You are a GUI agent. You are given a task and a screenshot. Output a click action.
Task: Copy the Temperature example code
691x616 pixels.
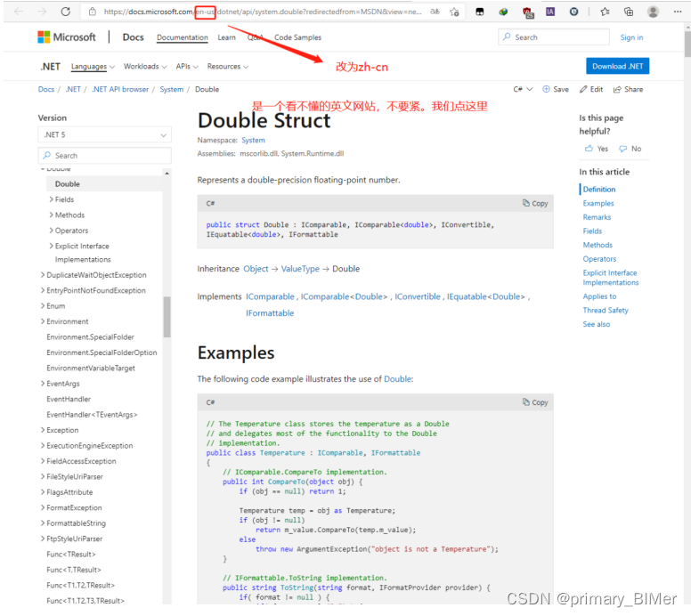[535, 402]
